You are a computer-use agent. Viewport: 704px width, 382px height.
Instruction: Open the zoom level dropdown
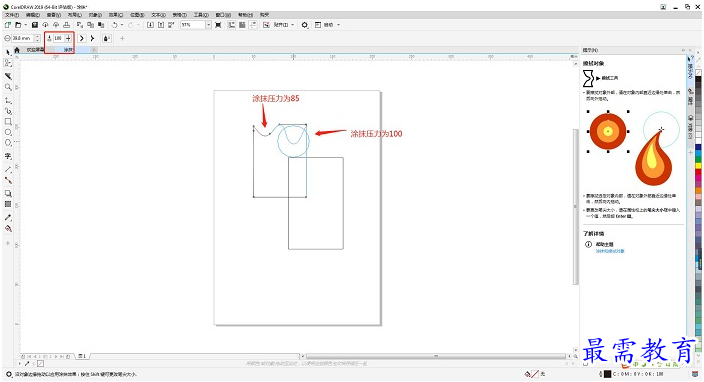click(208, 25)
